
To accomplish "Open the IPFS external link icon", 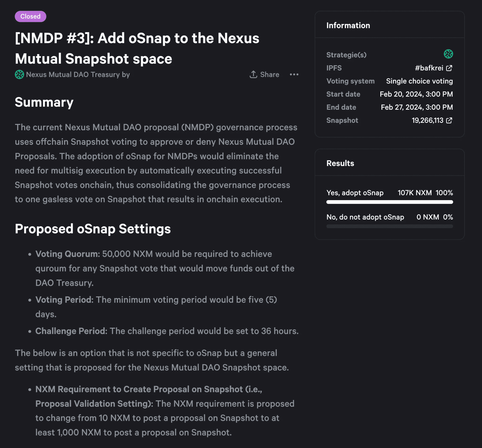I will (449, 68).
